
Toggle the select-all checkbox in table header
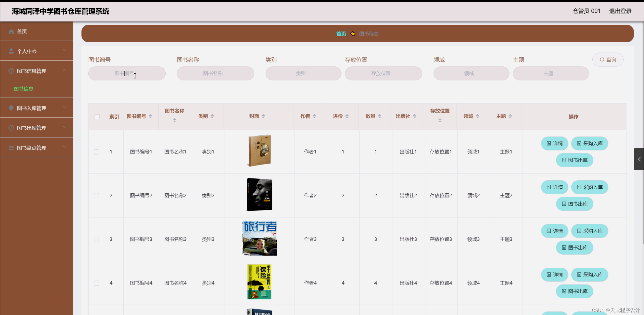pos(97,117)
